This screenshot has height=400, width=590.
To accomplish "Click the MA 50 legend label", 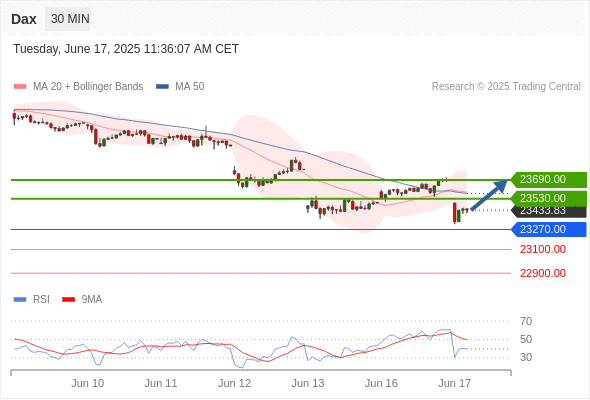I will (190, 87).
